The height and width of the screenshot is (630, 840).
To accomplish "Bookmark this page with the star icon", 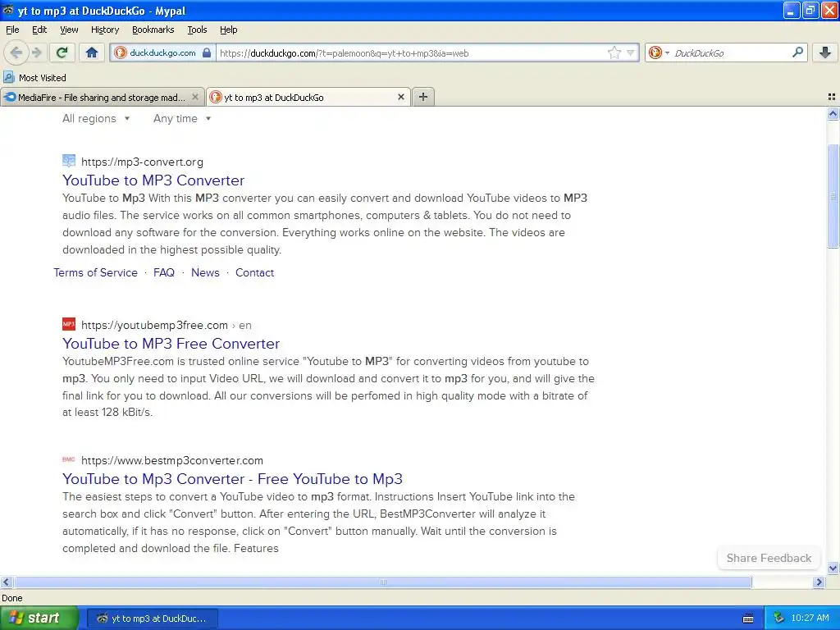I will pos(614,52).
